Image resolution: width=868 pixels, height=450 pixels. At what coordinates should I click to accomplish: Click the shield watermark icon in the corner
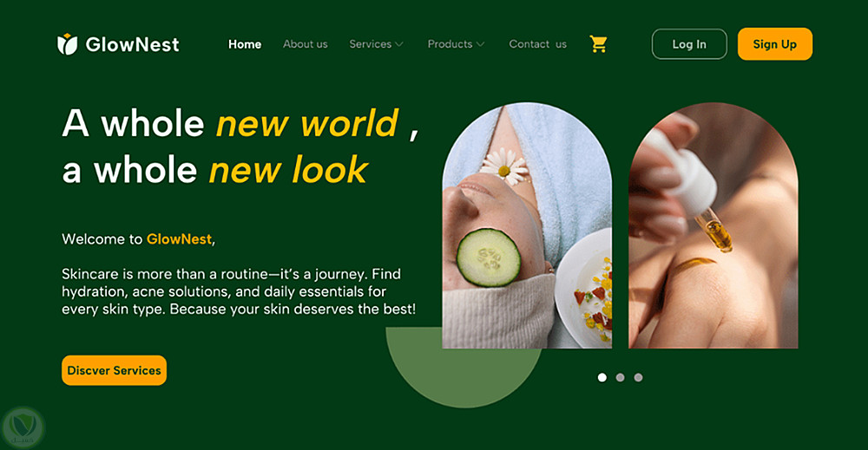(x=23, y=427)
